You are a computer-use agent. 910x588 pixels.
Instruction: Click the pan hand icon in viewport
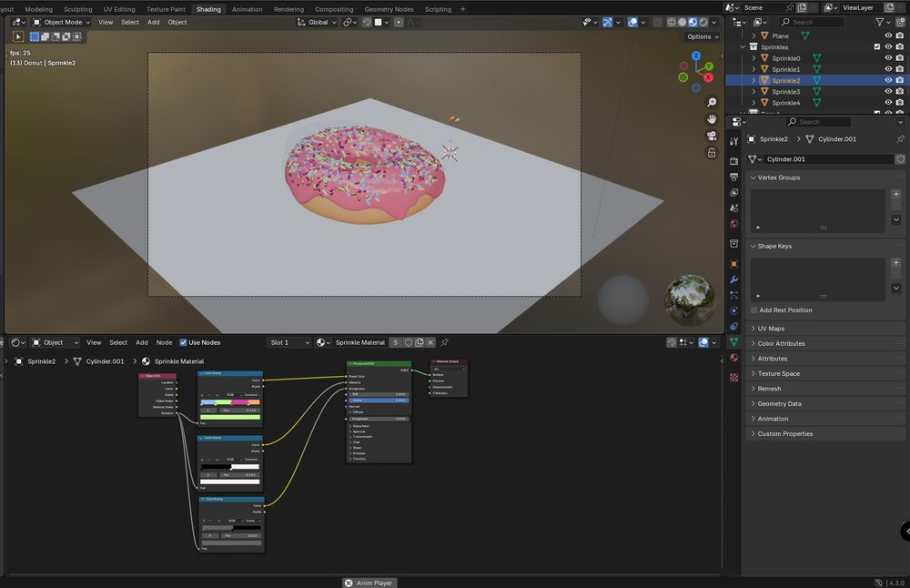coord(712,119)
